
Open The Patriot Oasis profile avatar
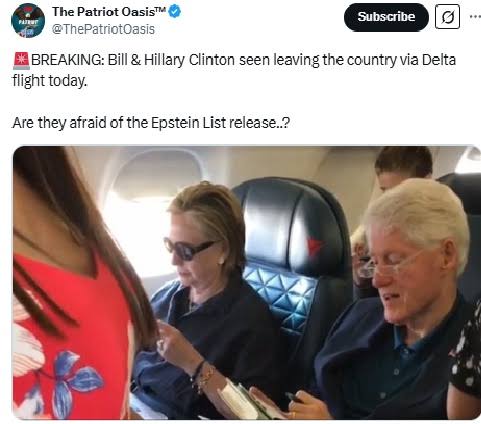tap(28, 21)
